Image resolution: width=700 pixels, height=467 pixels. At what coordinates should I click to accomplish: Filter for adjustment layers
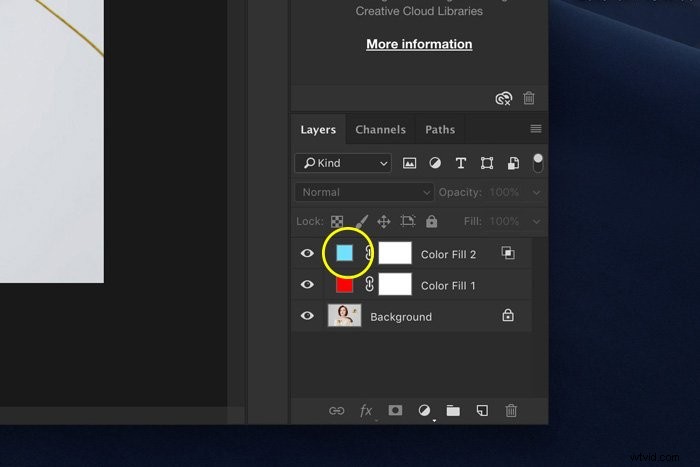[x=435, y=163]
